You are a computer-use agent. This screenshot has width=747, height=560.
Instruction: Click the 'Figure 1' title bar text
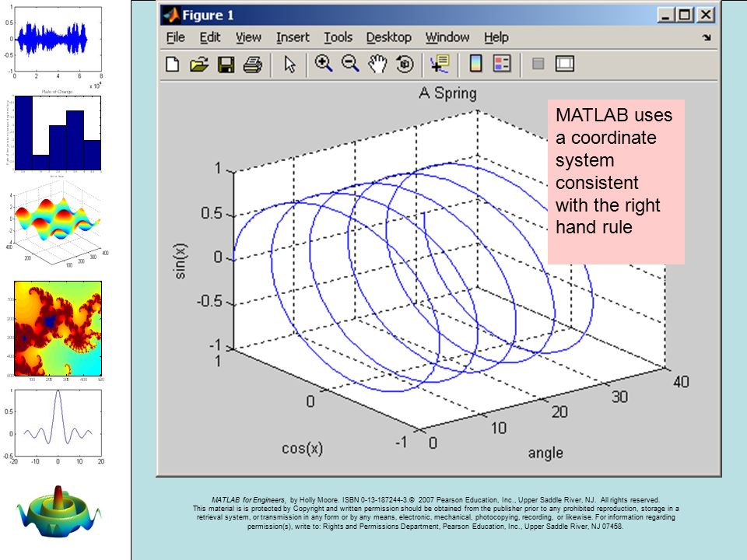209,16
